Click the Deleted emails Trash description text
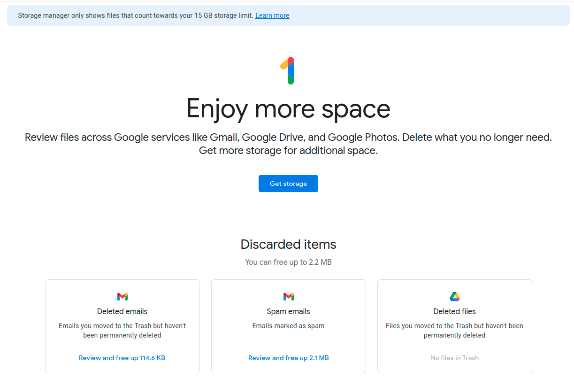 coord(122,331)
